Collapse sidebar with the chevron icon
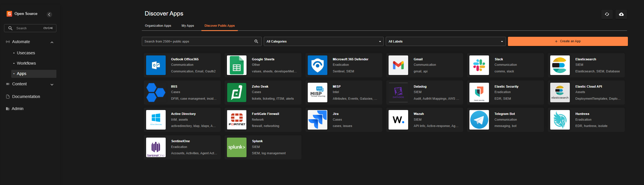This screenshot has height=185, width=644. pyautogui.click(x=49, y=14)
